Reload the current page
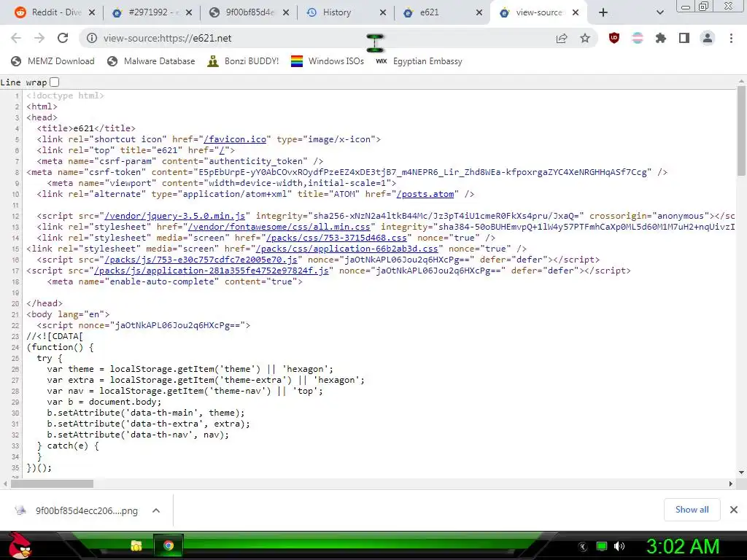747x560 pixels. pos(63,38)
